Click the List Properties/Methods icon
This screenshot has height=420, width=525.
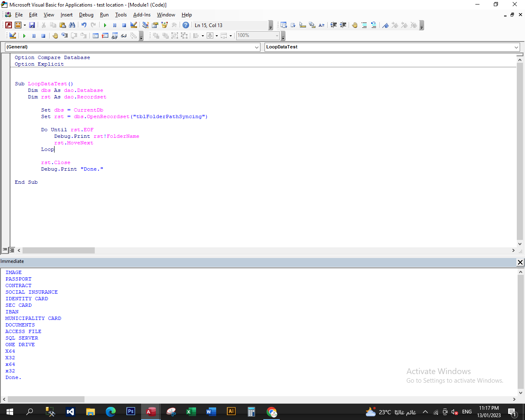point(283,25)
